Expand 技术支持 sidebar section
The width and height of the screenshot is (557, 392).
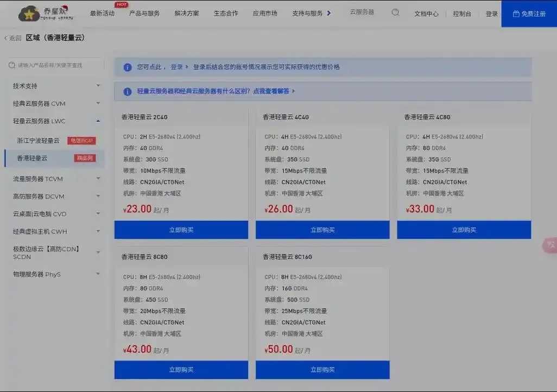click(x=56, y=86)
